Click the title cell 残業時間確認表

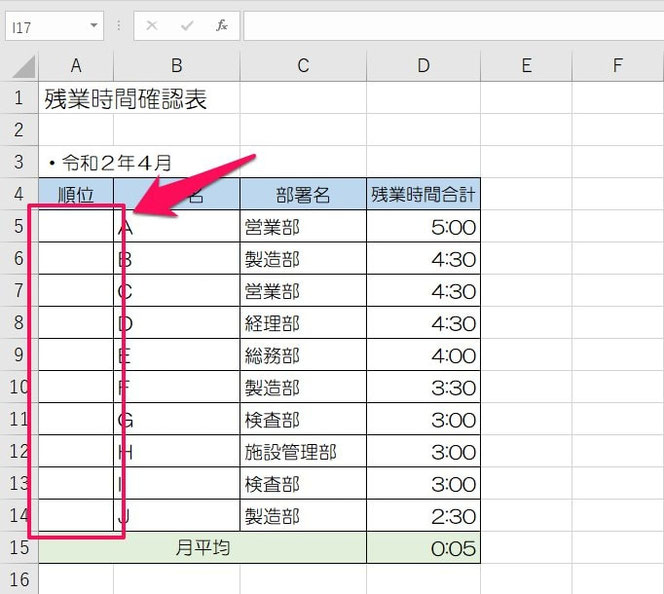click(x=126, y=99)
